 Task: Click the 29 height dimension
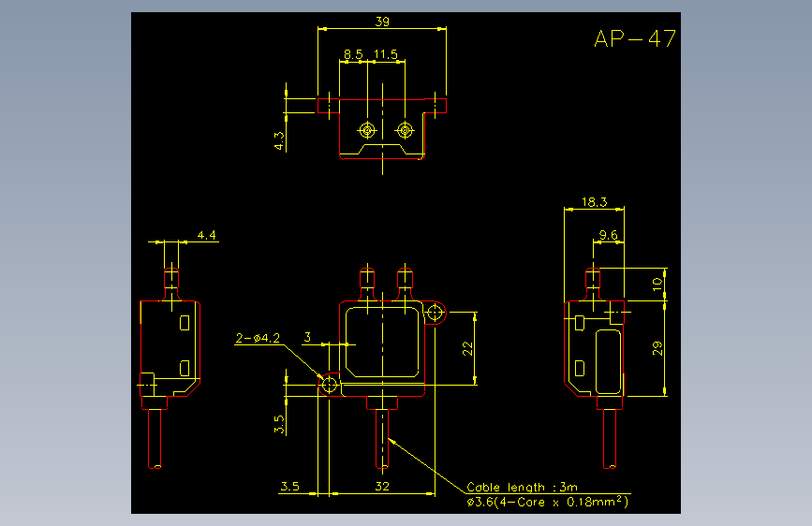tap(657, 348)
